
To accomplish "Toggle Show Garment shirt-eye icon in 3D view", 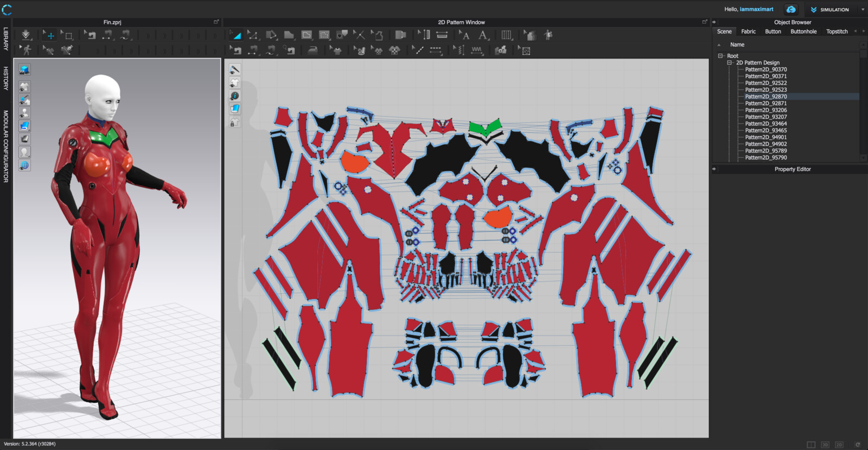I will 24,86.
